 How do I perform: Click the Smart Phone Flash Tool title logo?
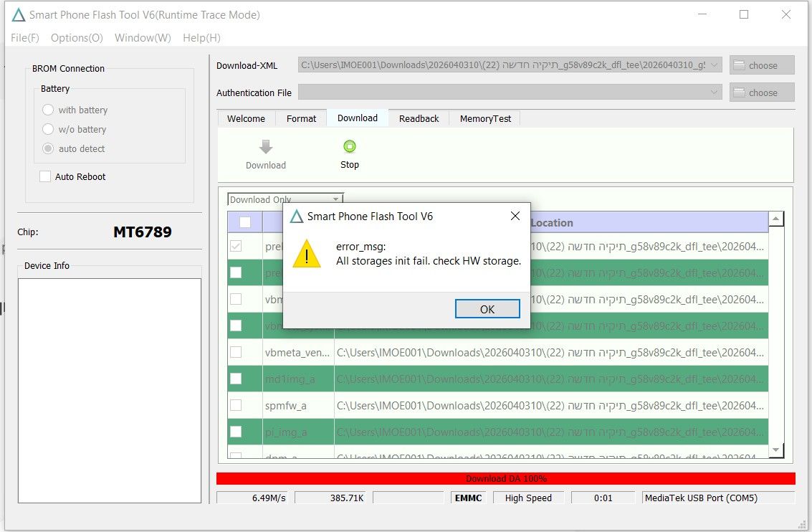click(19, 14)
